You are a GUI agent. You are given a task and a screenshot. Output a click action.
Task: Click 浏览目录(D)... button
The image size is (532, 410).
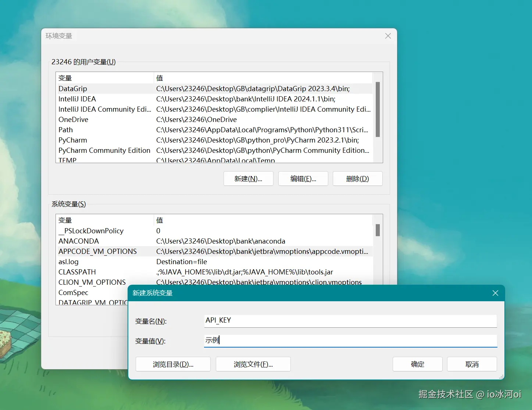pyautogui.click(x=173, y=364)
